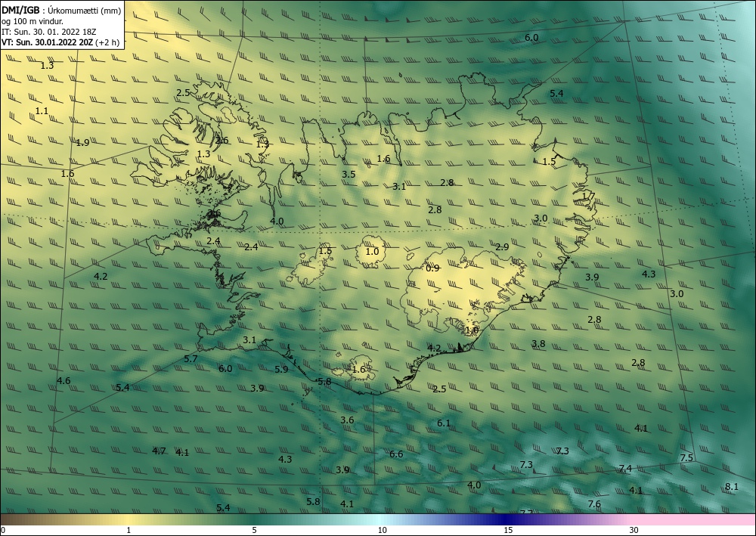Click the 'DMI/IGB : Úrkomumætti (mm)' title line

coord(61,11)
